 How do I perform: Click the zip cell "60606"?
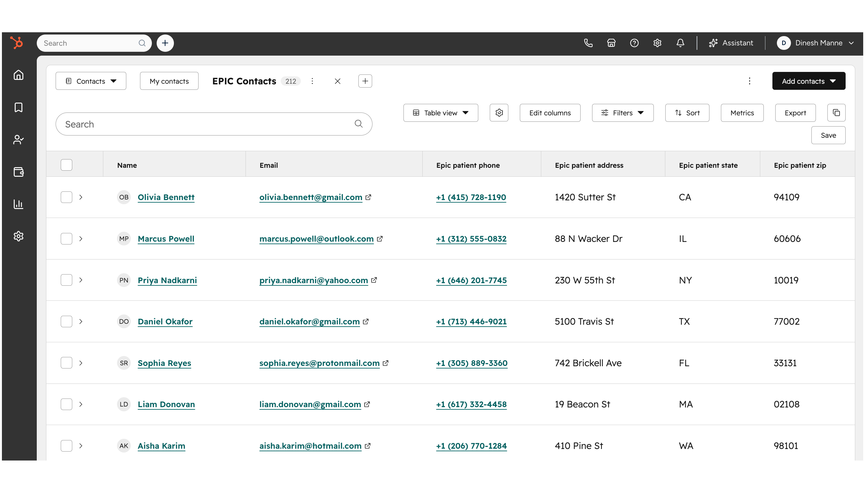(x=787, y=239)
